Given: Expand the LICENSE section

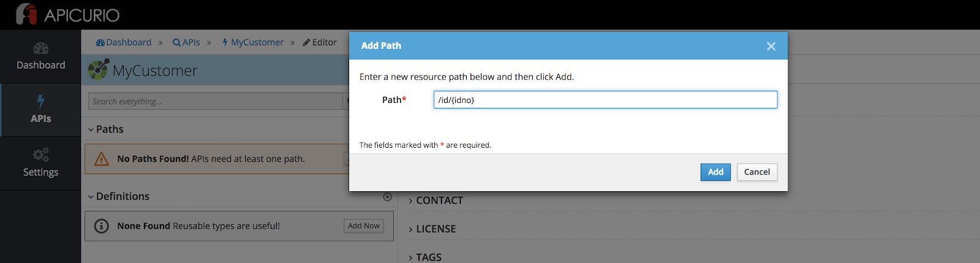Looking at the screenshot, I should [432, 229].
